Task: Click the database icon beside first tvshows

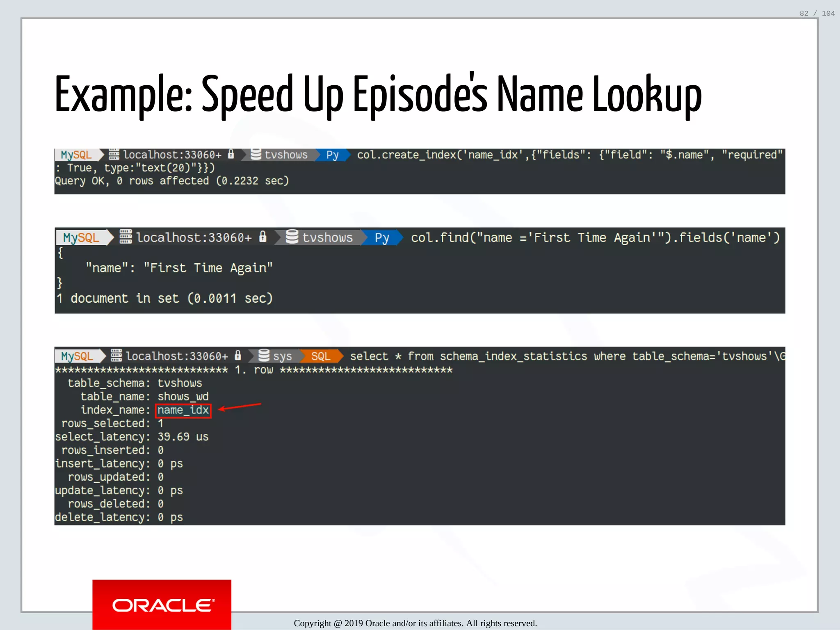Action: (256, 154)
